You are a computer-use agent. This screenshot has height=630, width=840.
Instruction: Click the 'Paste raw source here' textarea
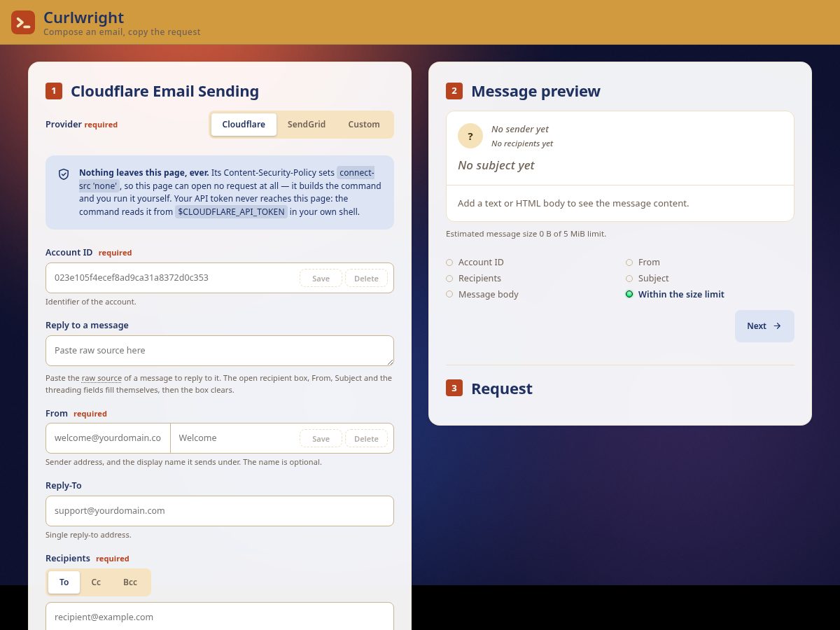tap(220, 351)
